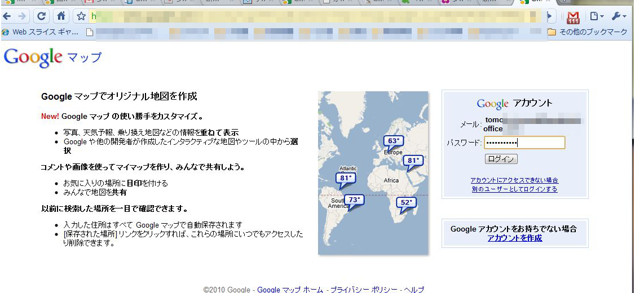Click the go arrow beside address bar
Image resolution: width=644 pixels, height=293 pixels.
click(x=551, y=16)
